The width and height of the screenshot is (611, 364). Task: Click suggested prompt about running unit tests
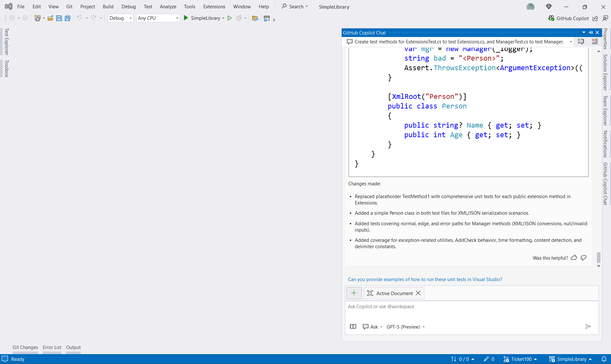click(425, 279)
